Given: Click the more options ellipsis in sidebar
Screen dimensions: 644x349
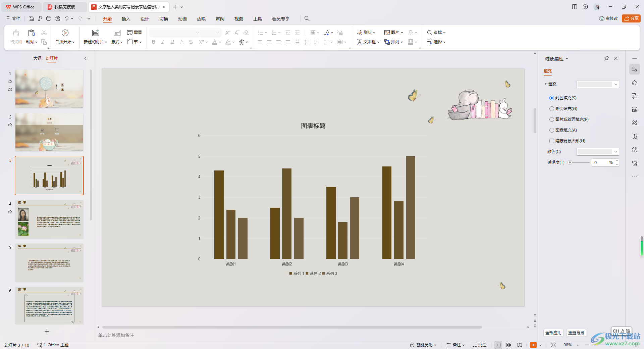Looking at the screenshot, I should pos(634,177).
